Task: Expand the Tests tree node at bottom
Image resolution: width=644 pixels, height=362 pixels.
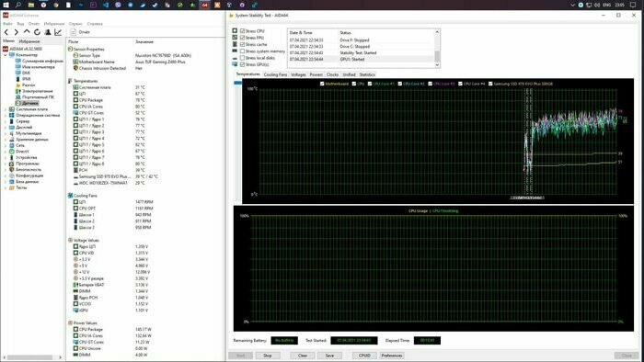Action: pos(6,187)
